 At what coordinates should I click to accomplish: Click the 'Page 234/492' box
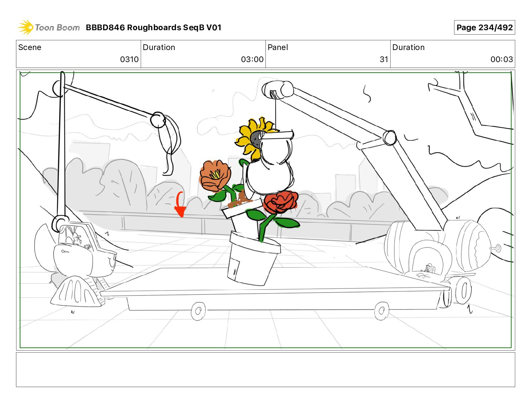[x=484, y=28]
